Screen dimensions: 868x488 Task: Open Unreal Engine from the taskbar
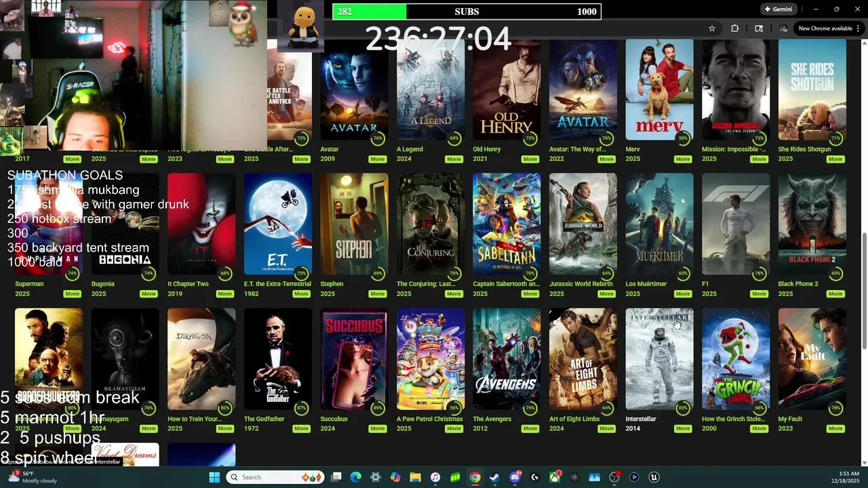[x=654, y=477]
